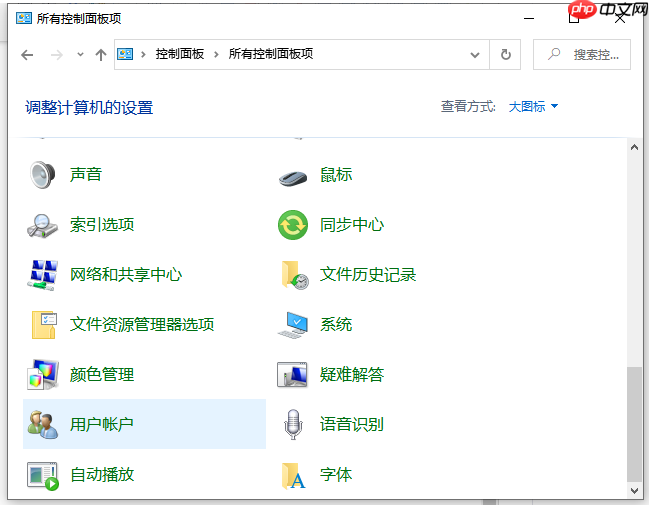Go forward with the forward arrow
Screen dimensions: 649x505
[57, 55]
